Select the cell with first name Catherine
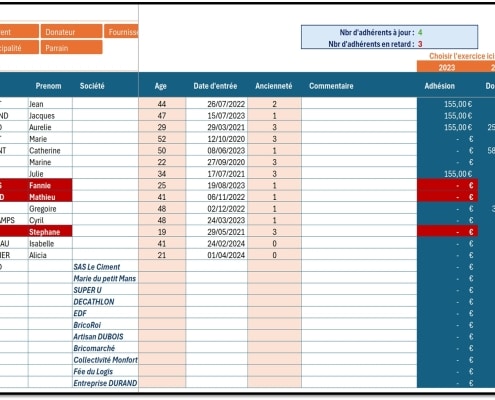495x400 pixels. (x=50, y=150)
